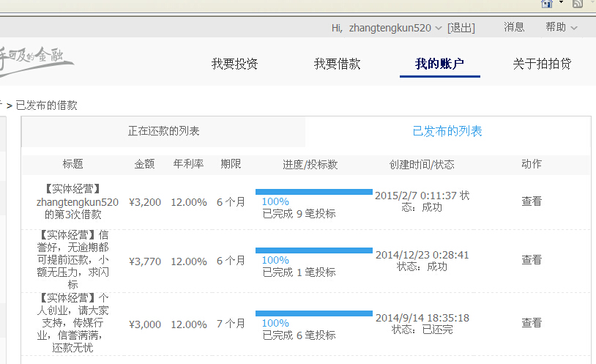Click the ¥3,200 amount cell
Screen dimensions: 596x364
[145, 202]
